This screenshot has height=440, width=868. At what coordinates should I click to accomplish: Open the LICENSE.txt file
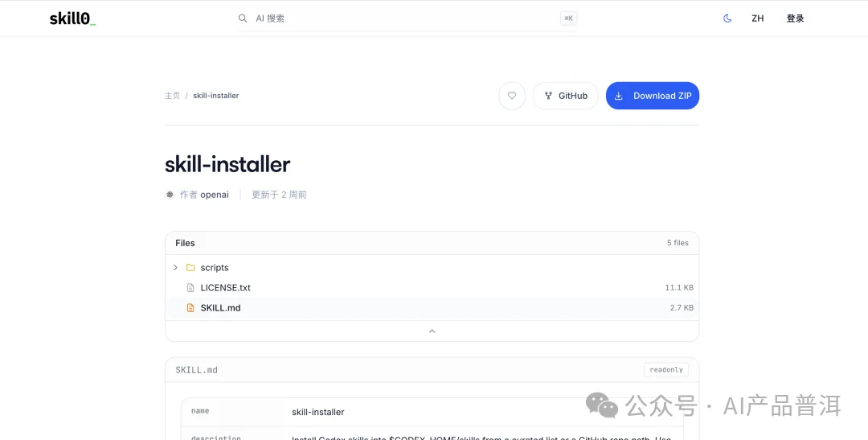226,288
